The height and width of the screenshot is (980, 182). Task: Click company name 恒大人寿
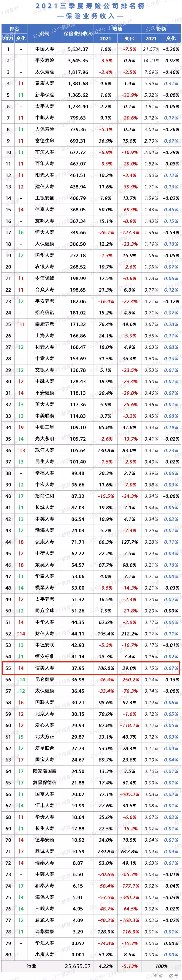point(44,232)
